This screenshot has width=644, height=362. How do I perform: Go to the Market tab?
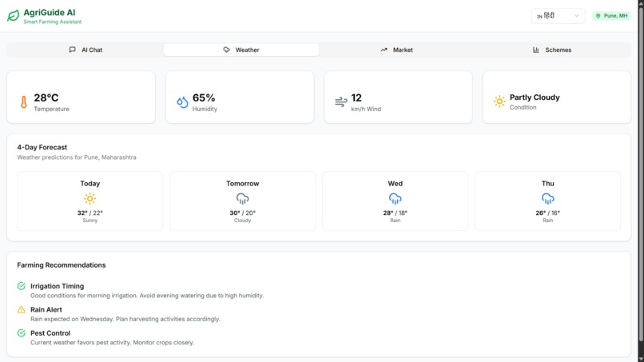pyautogui.click(x=397, y=50)
